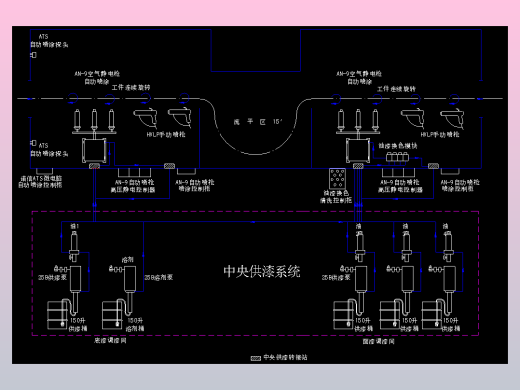Select the 底漆调漆间 caption
This screenshot has height=390, width=520.
coord(110,340)
